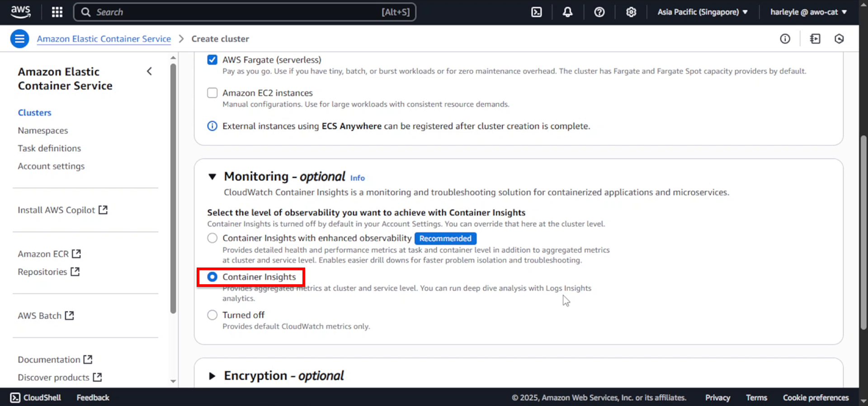Image resolution: width=868 pixels, height=406 pixels.
Task: Select Container Insights with enhanced observability
Action: (x=212, y=238)
